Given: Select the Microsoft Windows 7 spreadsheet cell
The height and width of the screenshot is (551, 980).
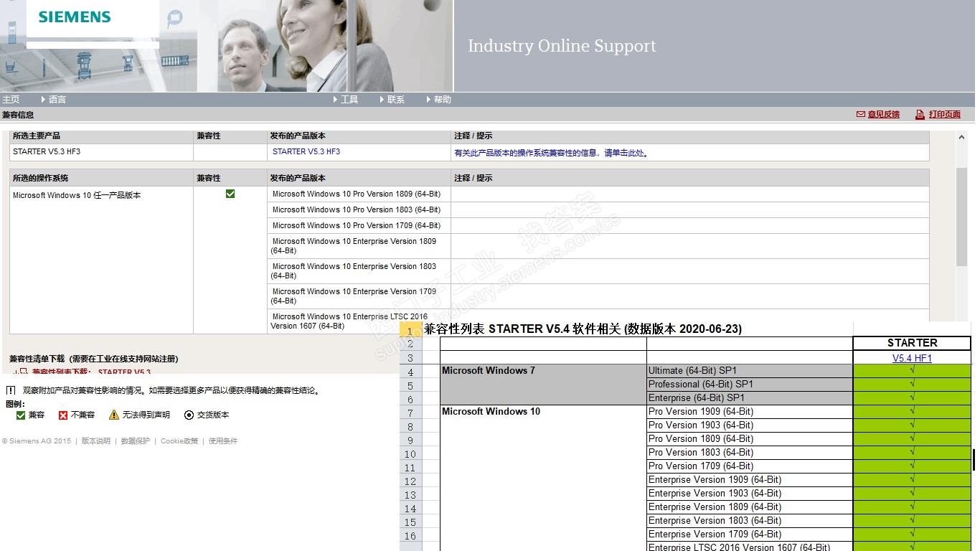Looking at the screenshot, I should 543,385.
